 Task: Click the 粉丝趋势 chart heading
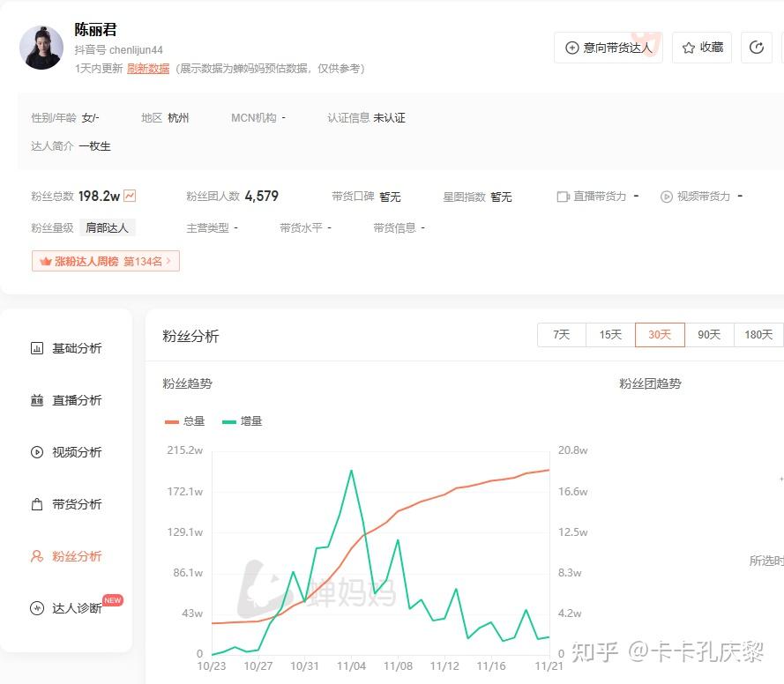click(x=188, y=383)
